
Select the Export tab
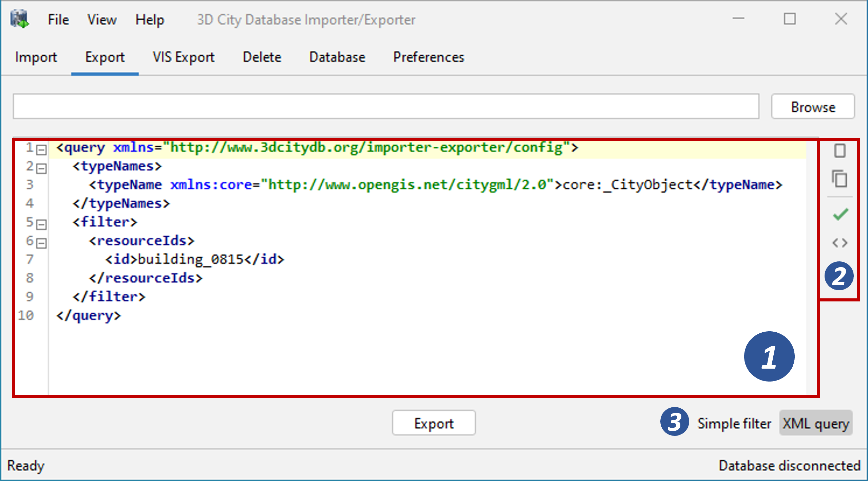click(105, 57)
